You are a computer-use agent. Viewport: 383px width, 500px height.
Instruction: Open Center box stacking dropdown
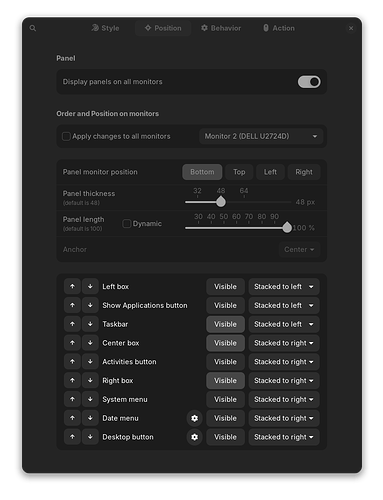point(284,343)
